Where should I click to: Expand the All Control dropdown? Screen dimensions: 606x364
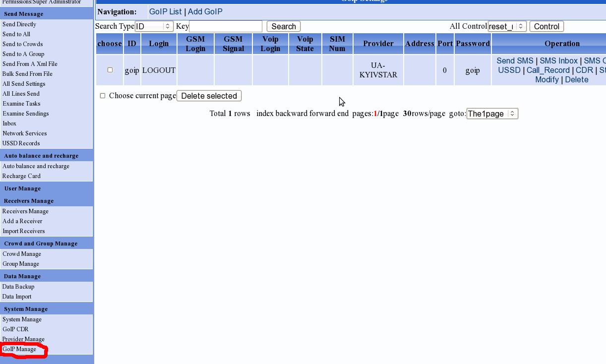pyautogui.click(x=507, y=26)
